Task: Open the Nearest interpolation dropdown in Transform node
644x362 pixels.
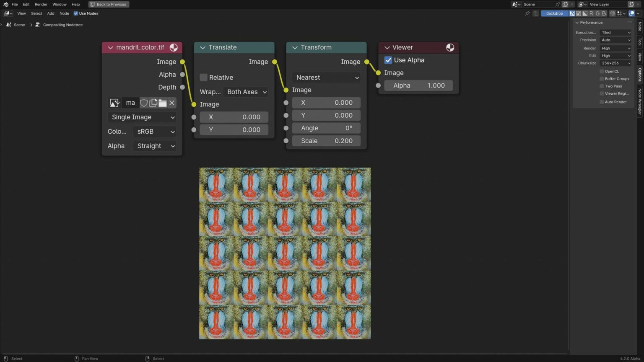Action: click(x=326, y=78)
